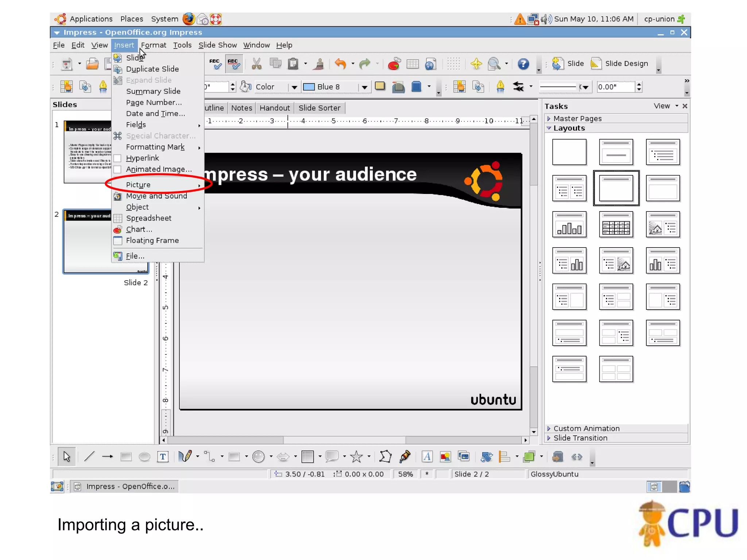Open the line style dropdown arrow
This screenshot has height=560, width=747.
585,87
